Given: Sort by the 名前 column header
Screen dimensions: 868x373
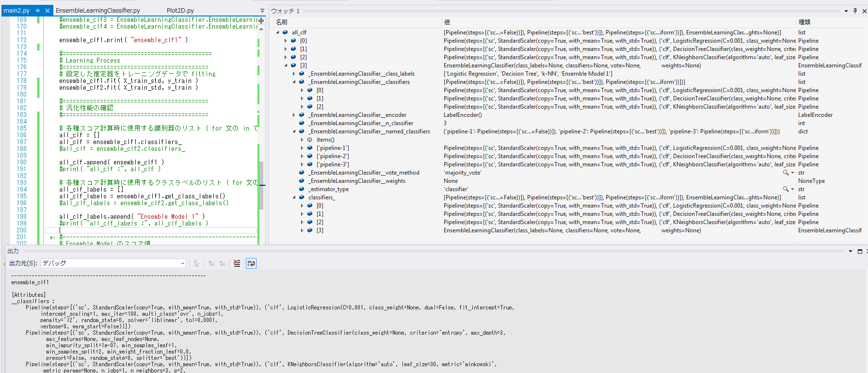Looking at the screenshot, I should click(357, 22).
